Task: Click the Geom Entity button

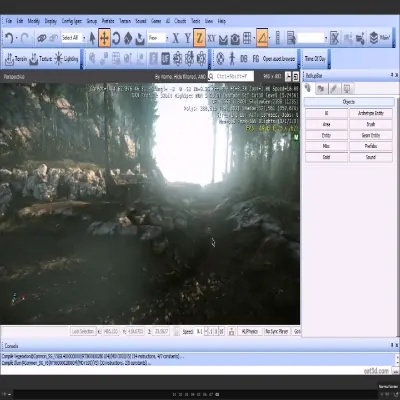Action: [x=371, y=135]
